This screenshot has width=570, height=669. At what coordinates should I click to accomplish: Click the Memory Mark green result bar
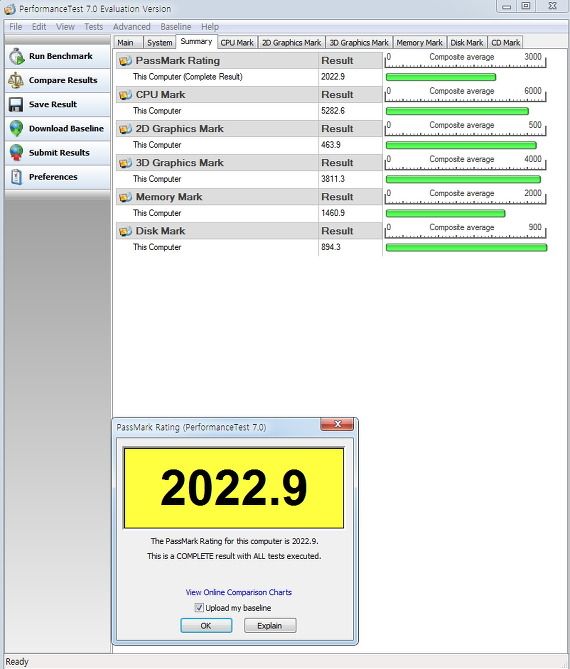[445, 214]
